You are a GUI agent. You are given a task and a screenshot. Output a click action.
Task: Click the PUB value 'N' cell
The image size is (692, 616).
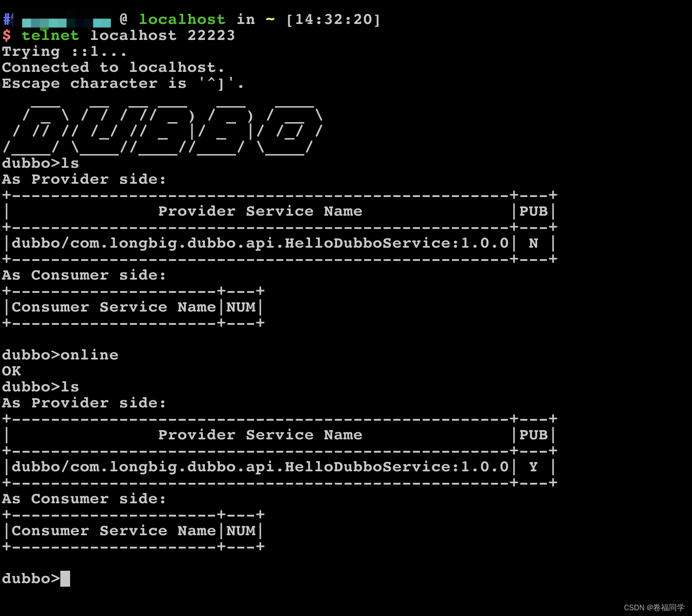(533, 243)
